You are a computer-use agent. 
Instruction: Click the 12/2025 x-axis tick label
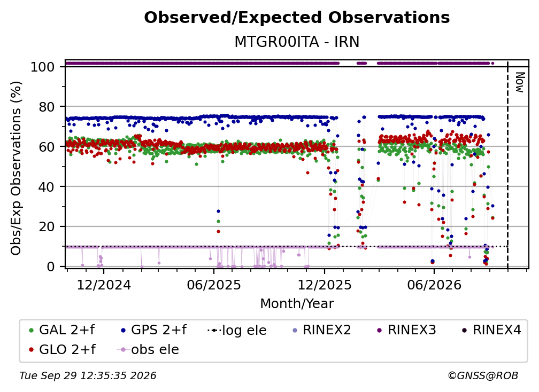pos(325,285)
